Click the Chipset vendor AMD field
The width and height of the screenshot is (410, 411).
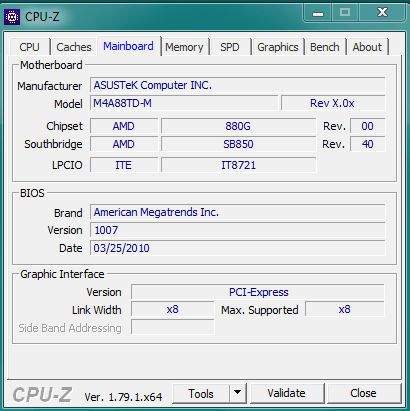pos(124,126)
